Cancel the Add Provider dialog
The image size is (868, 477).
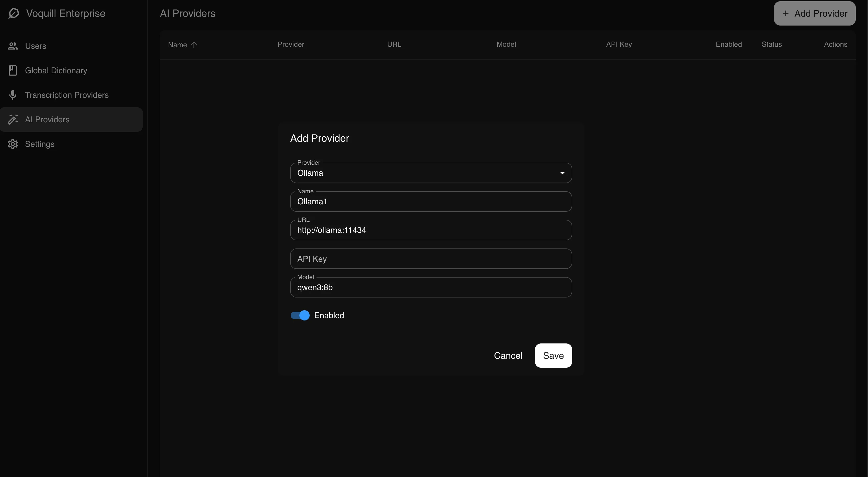click(x=508, y=355)
